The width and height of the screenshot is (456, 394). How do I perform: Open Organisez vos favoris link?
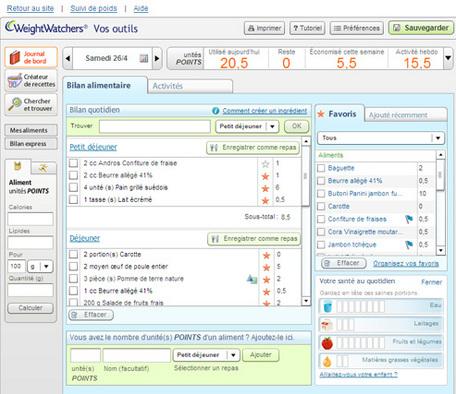tap(406, 264)
